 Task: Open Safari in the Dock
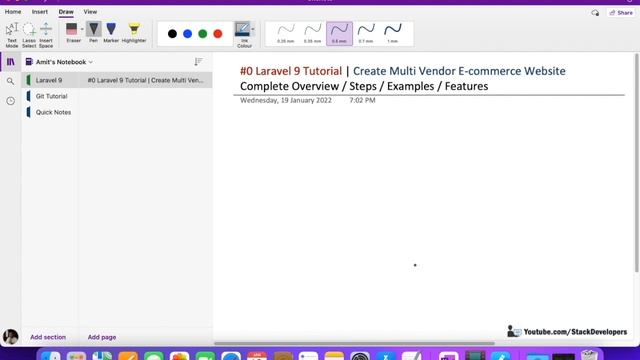(231, 356)
